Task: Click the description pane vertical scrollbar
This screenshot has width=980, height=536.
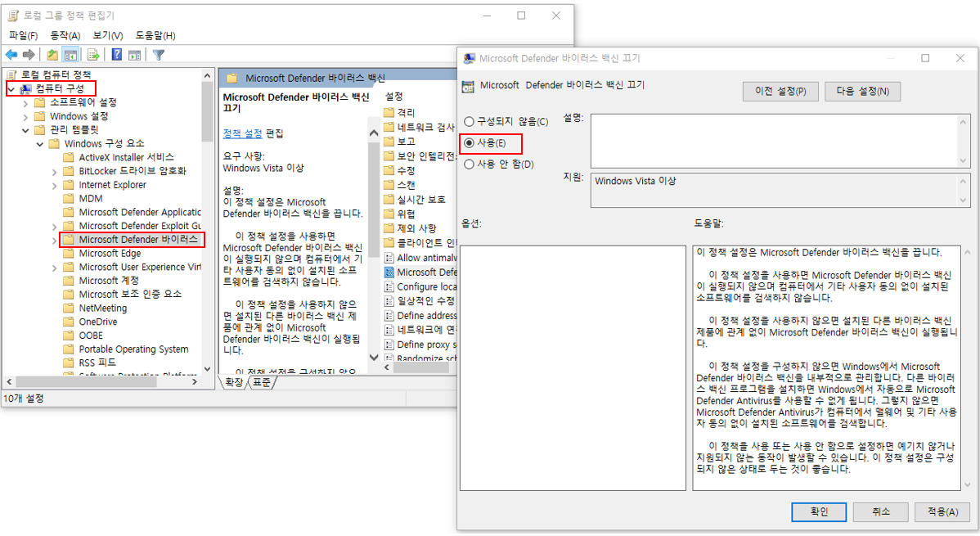Action: pyautogui.click(x=374, y=245)
